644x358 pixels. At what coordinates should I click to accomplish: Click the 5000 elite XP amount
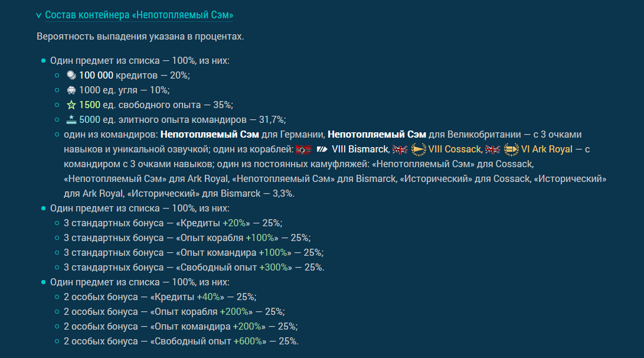click(90, 119)
